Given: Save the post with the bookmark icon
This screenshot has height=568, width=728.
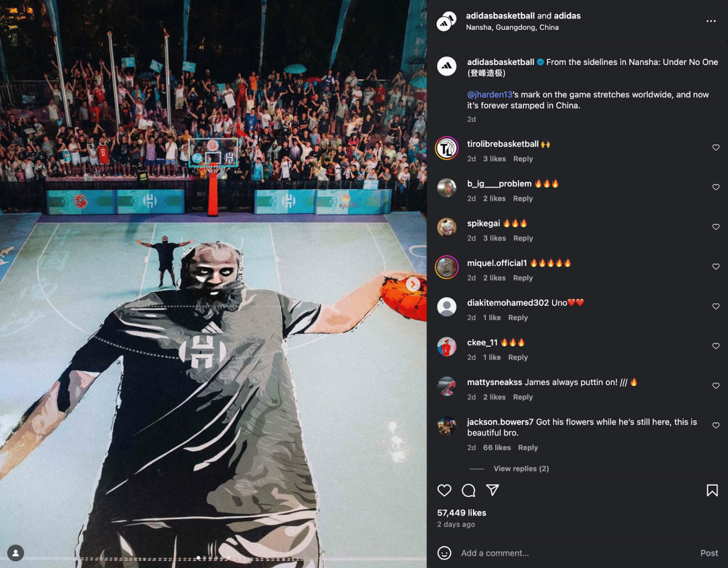Looking at the screenshot, I should tap(712, 490).
